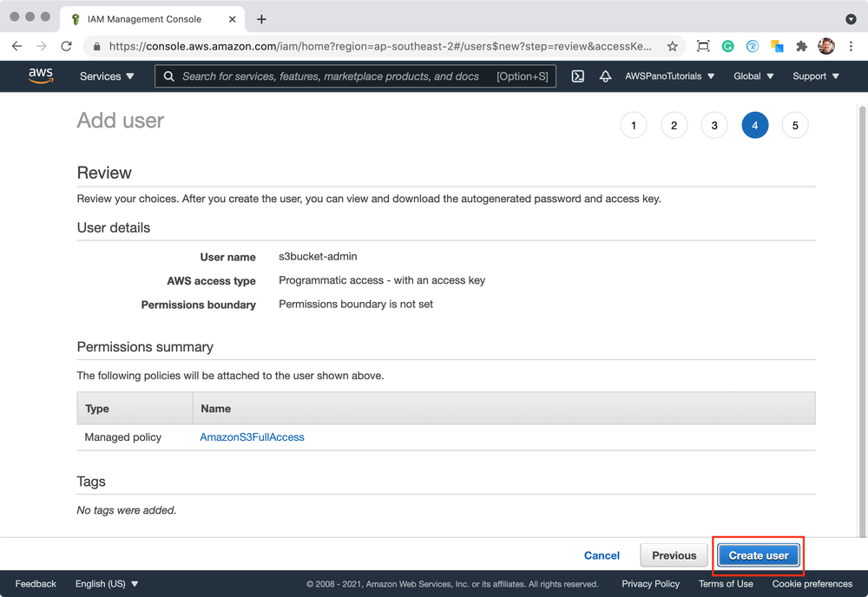Open the Extensions puzzle piece menu
The width and height of the screenshot is (868, 597).
pos(801,47)
